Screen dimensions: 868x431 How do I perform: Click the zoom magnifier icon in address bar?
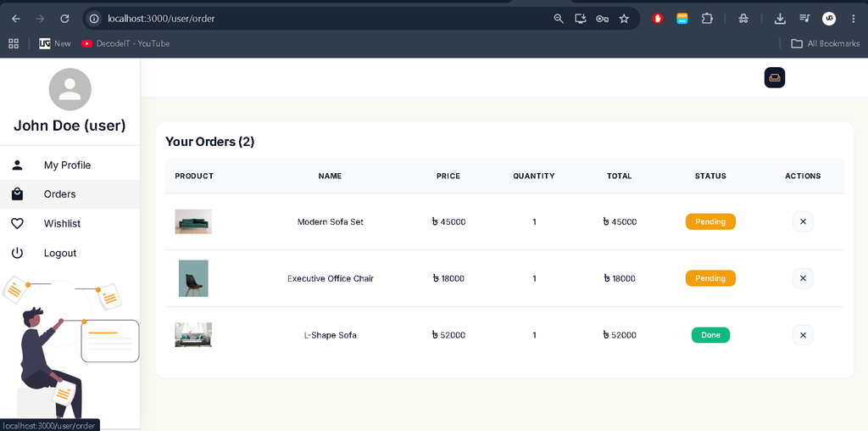tap(559, 19)
